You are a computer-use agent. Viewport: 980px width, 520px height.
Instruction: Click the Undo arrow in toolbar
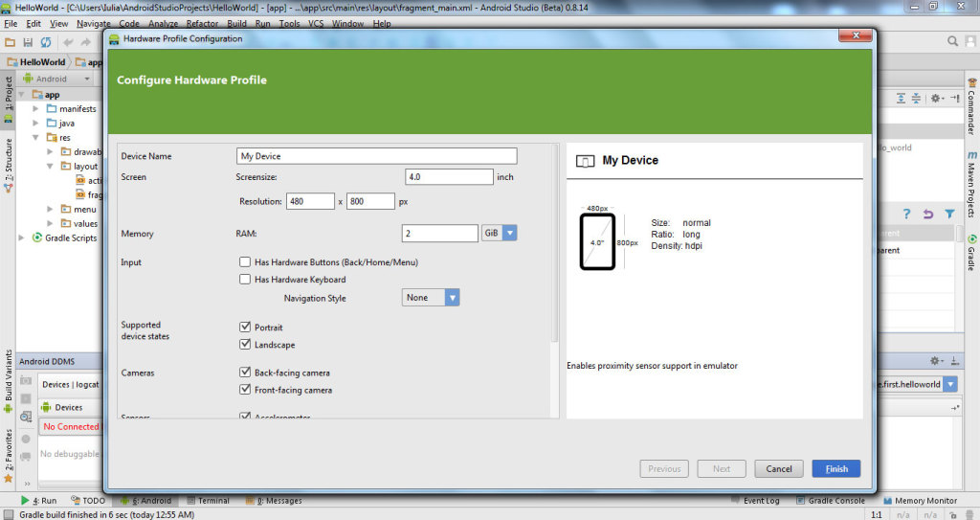68,42
